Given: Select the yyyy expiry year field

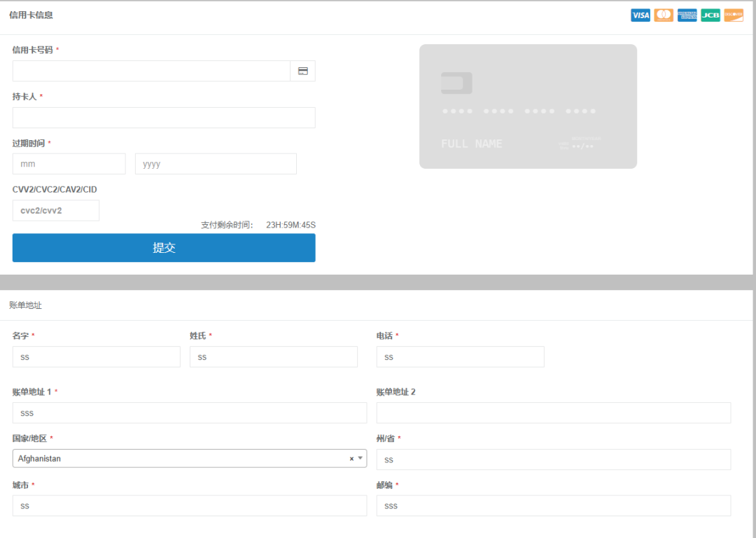Looking at the screenshot, I should pyautogui.click(x=216, y=164).
